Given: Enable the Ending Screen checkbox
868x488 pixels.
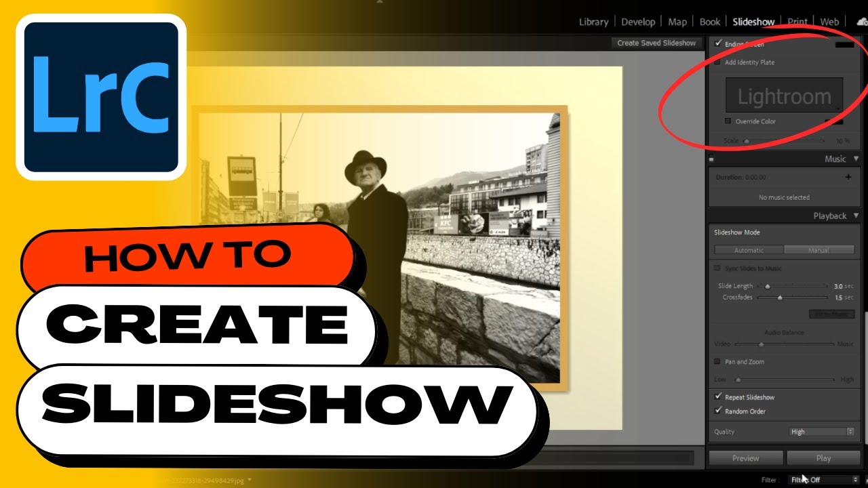Looking at the screenshot, I should coord(718,43).
